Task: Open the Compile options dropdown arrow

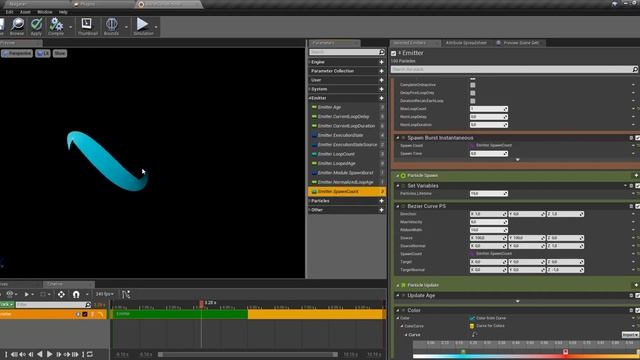Action: point(70,27)
